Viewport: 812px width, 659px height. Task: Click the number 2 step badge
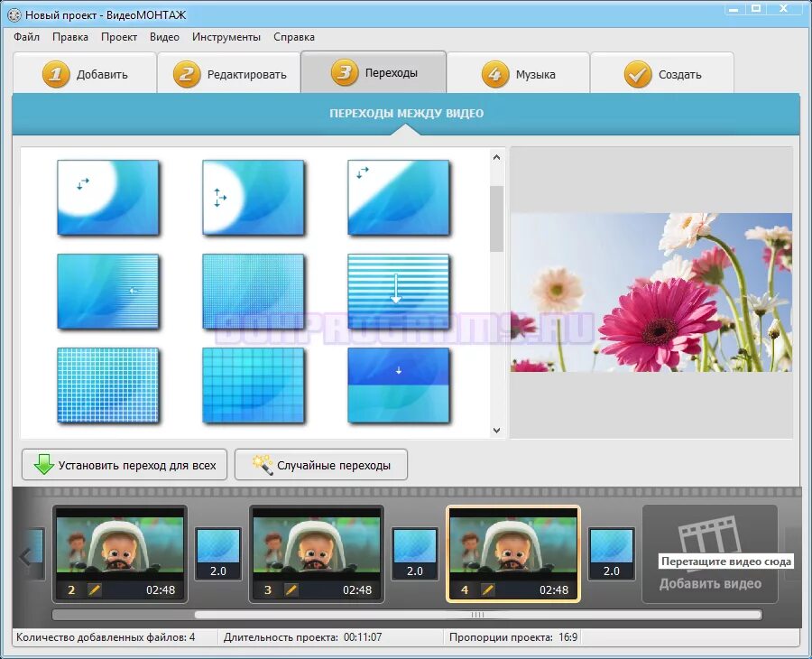[187, 74]
